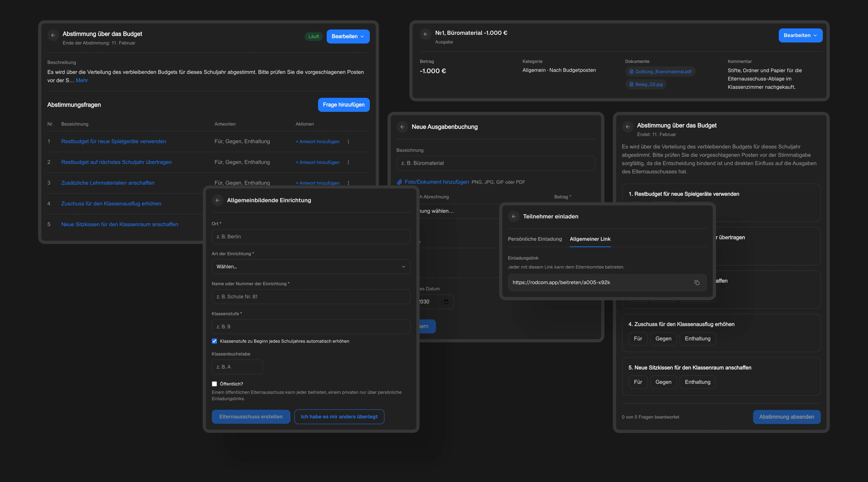Go back from Allgemeinbildende Einrichtung form
The image size is (868, 482).
[x=217, y=200]
